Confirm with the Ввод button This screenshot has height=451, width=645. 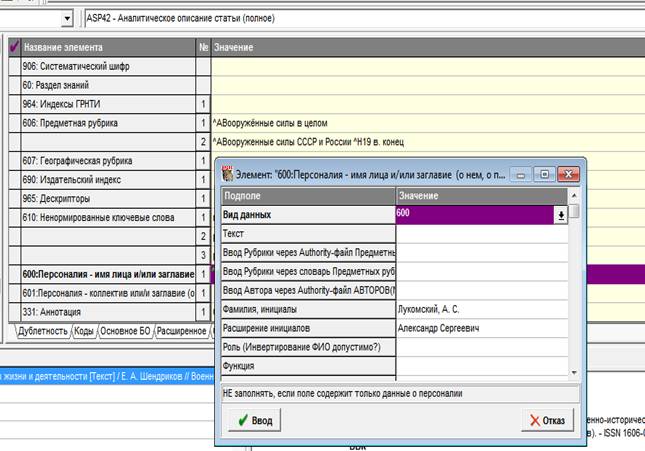coord(255,420)
